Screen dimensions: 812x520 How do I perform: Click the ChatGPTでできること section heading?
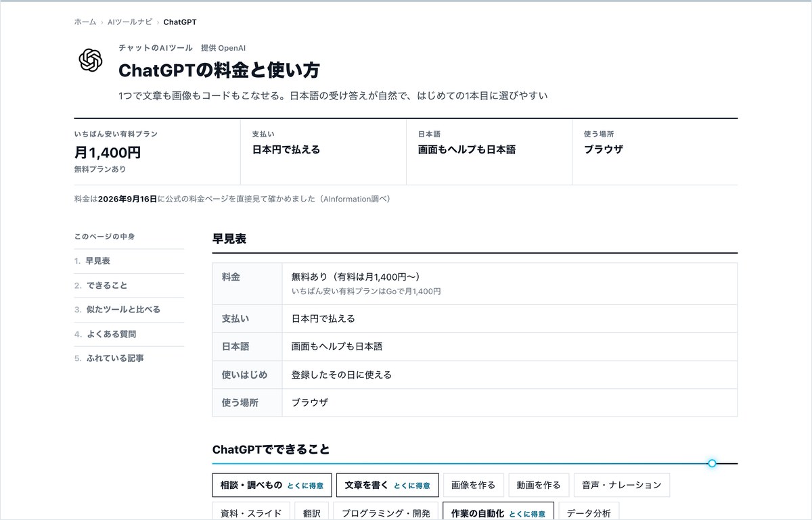[271, 450]
